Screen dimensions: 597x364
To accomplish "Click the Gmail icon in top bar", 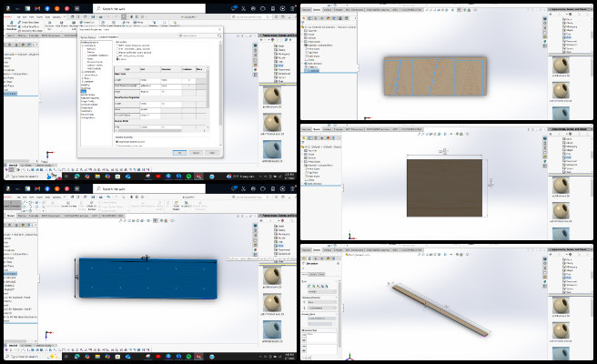I will (37, 8).
